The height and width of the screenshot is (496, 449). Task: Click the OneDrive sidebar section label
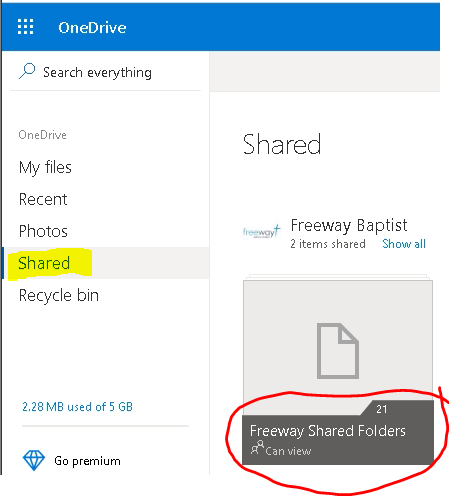[x=42, y=135]
